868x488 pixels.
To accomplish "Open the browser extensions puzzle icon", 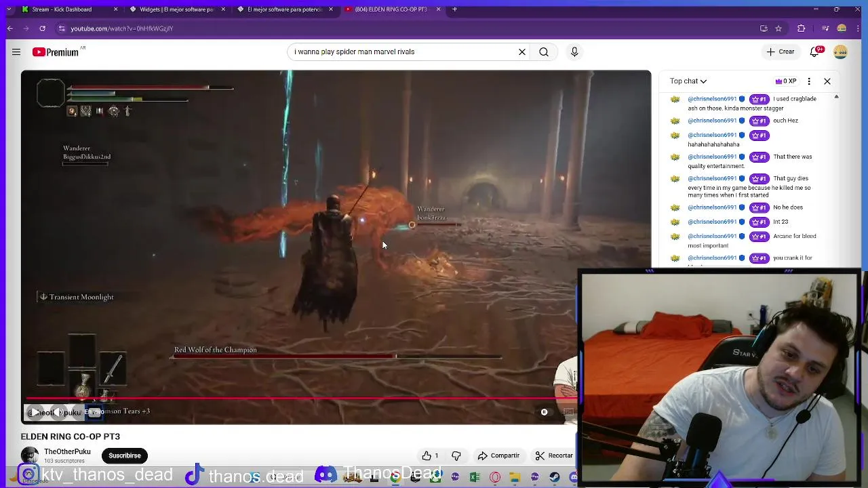I will coord(802,28).
